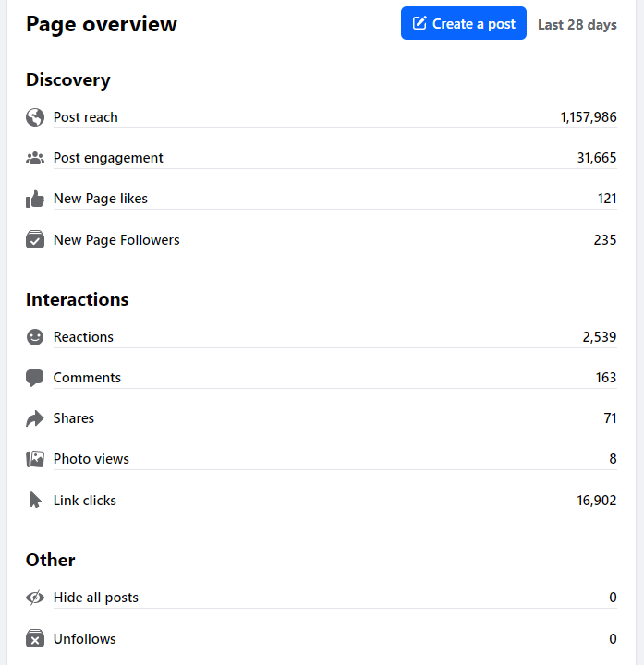Viewport: 644px width, 665px height.
Task: Click the New Page likes value 121
Action: pos(607,199)
